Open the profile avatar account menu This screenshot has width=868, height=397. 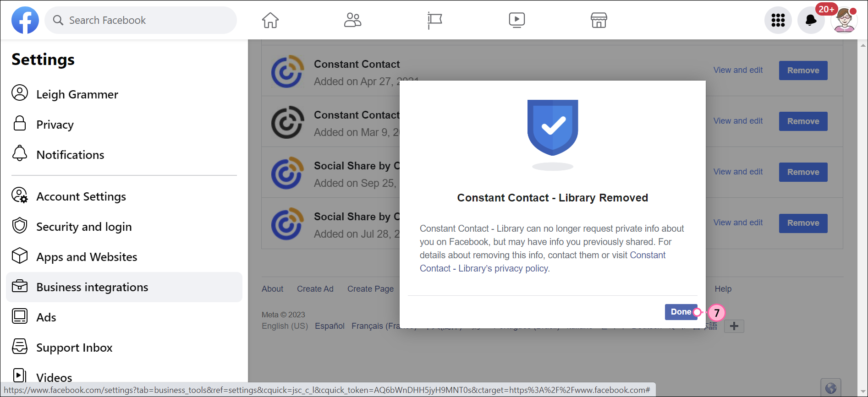tap(844, 20)
